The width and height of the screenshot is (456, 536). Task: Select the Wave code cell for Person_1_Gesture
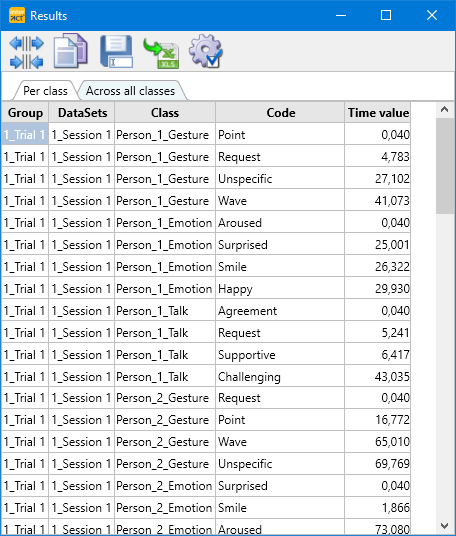(280, 201)
